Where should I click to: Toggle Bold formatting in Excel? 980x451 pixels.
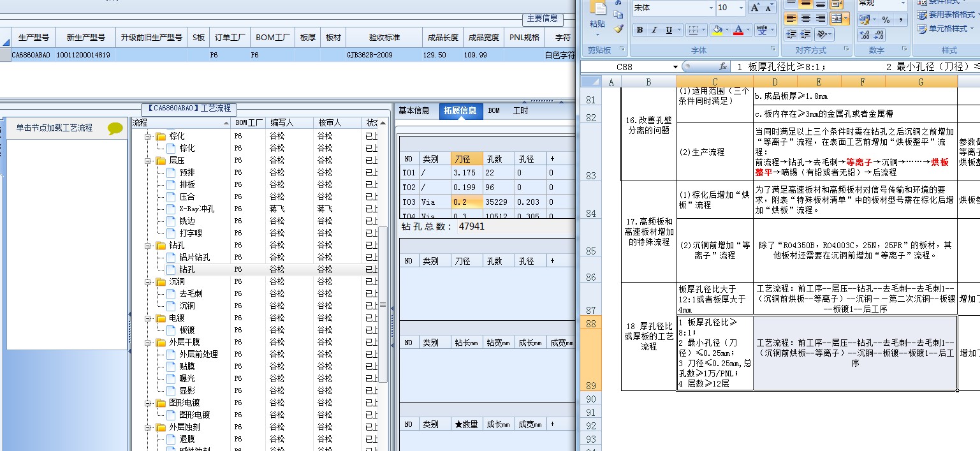640,30
